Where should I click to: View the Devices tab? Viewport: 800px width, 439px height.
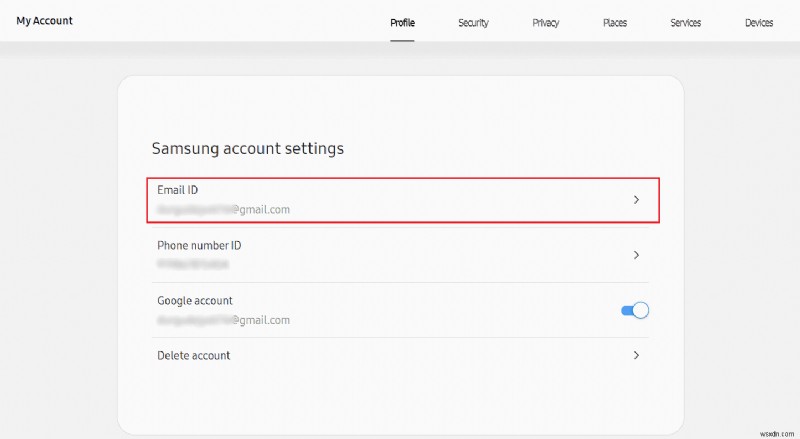coord(759,23)
